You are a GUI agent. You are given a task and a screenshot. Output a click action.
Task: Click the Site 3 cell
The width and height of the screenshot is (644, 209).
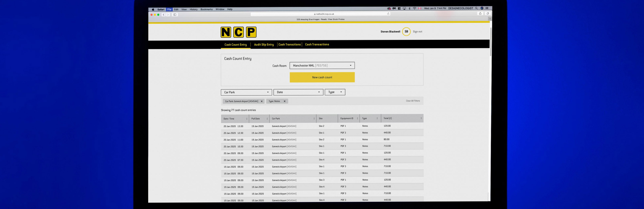point(322,180)
